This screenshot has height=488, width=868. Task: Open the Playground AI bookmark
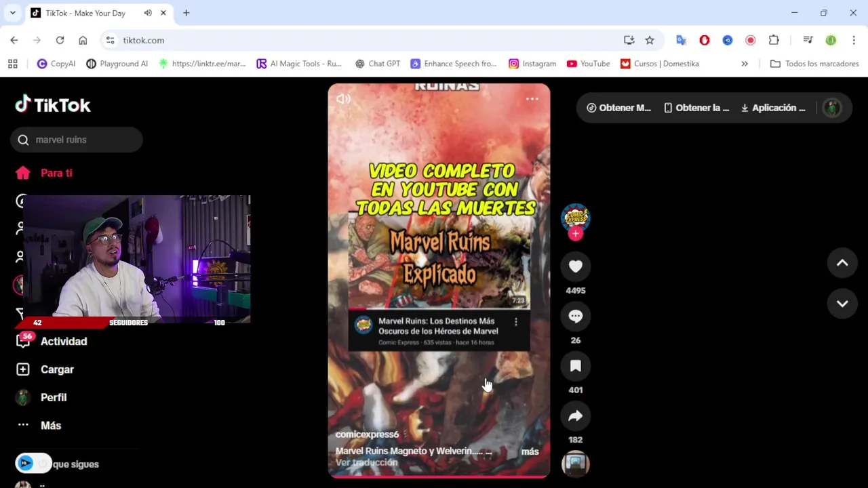point(117,64)
